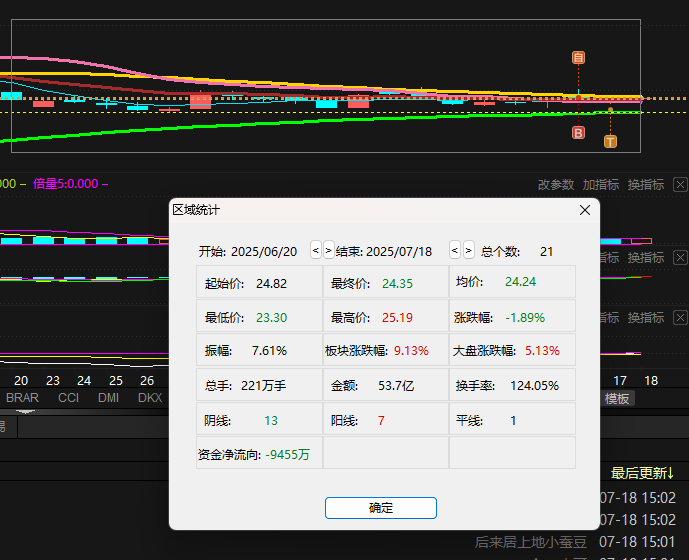Viewport: 689px width, 560px height.
Task: Click the 模板 button
Action: coord(616,399)
